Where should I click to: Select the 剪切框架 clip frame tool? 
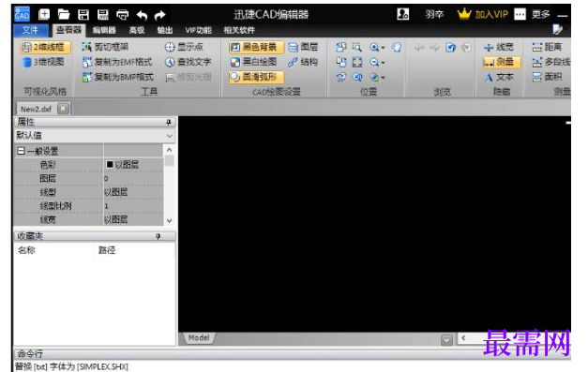105,47
